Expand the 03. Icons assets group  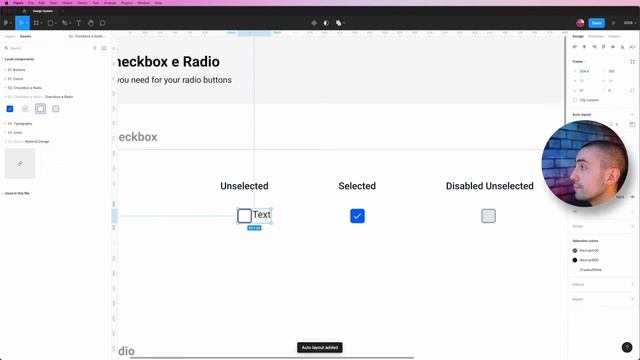coord(15,133)
